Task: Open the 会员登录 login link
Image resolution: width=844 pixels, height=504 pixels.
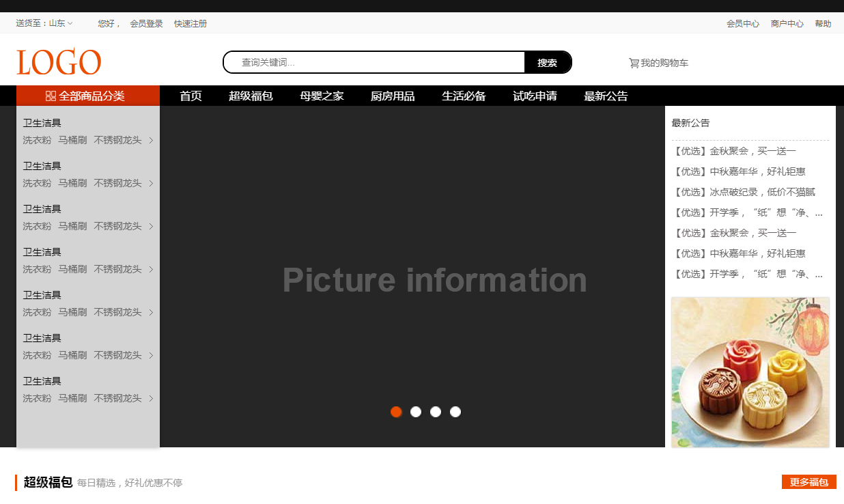Action: click(x=146, y=24)
